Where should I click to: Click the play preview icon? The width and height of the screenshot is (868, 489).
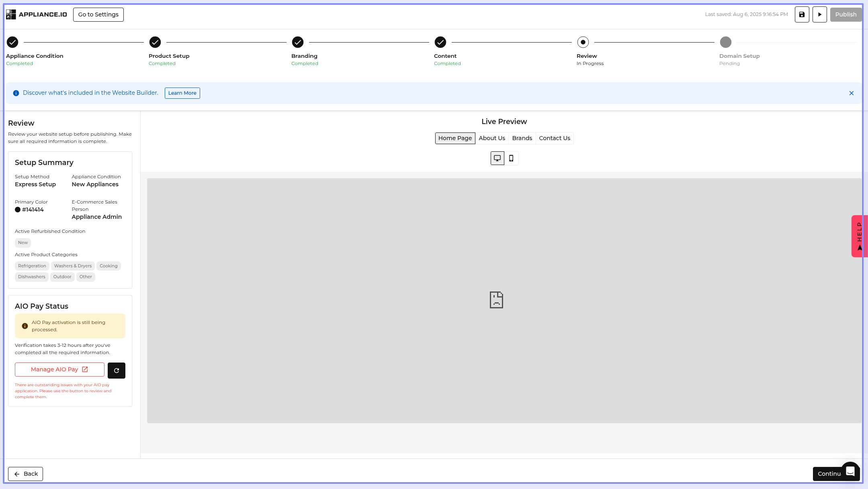(x=819, y=14)
